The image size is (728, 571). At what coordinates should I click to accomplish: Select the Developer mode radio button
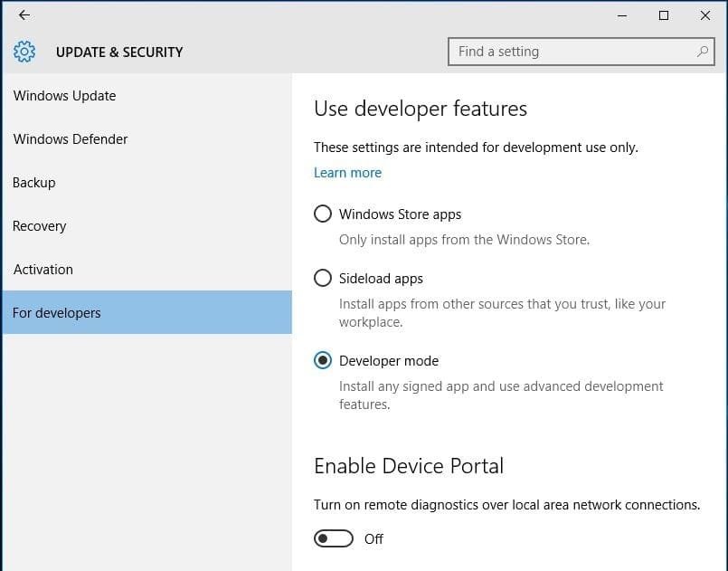coord(323,360)
